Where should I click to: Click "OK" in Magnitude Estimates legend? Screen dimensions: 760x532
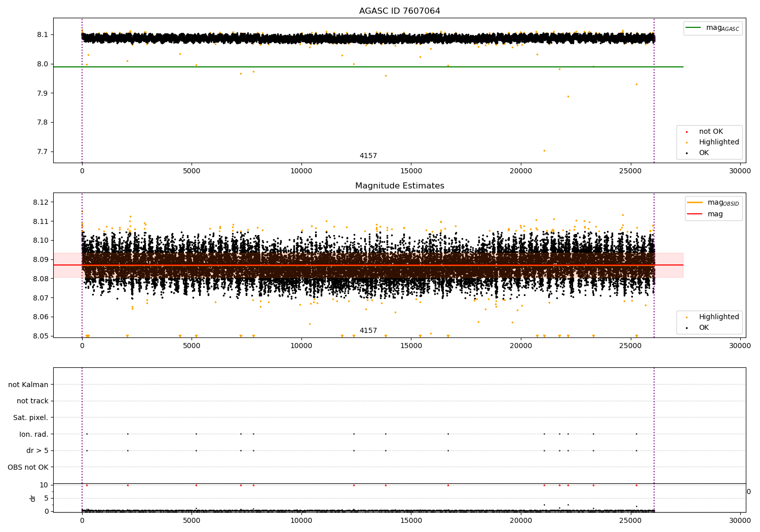coord(704,328)
